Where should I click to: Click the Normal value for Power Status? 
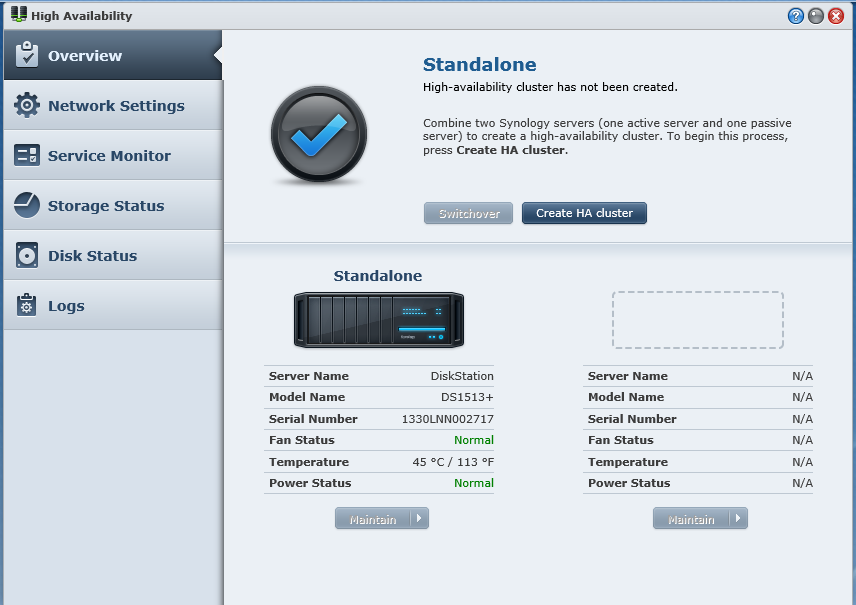pyautogui.click(x=474, y=483)
